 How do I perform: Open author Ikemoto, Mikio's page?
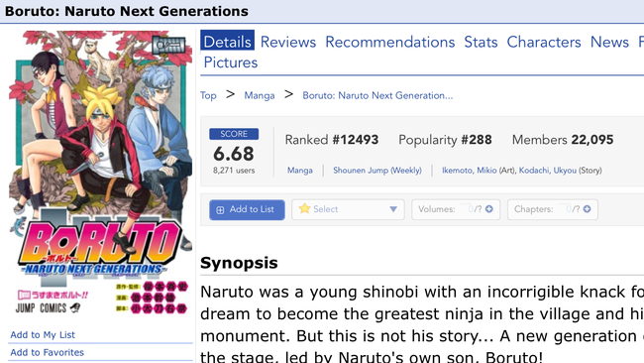click(469, 171)
